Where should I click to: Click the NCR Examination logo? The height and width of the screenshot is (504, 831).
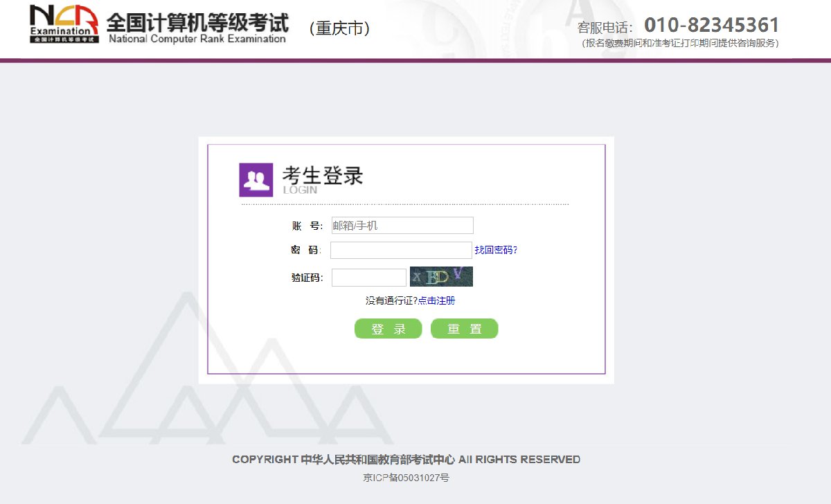click(64, 24)
